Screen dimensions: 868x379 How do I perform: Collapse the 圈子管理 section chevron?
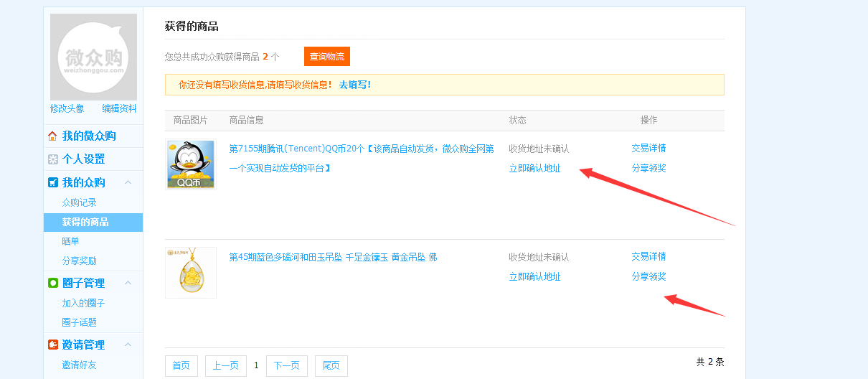tap(128, 283)
